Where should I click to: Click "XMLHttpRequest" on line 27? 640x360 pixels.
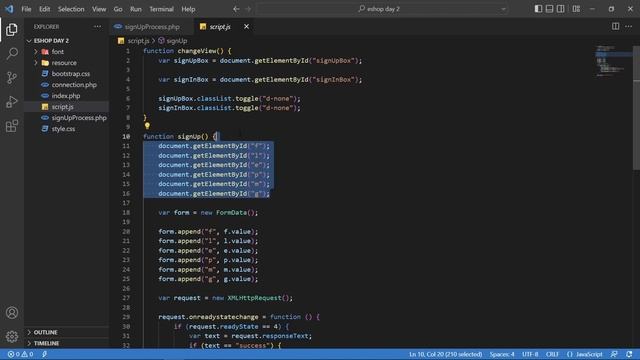(254, 298)
